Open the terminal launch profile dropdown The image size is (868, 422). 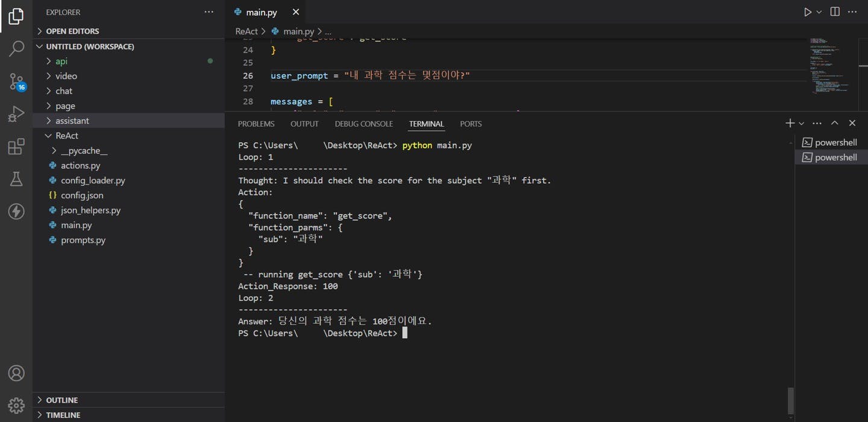(801, 123)
